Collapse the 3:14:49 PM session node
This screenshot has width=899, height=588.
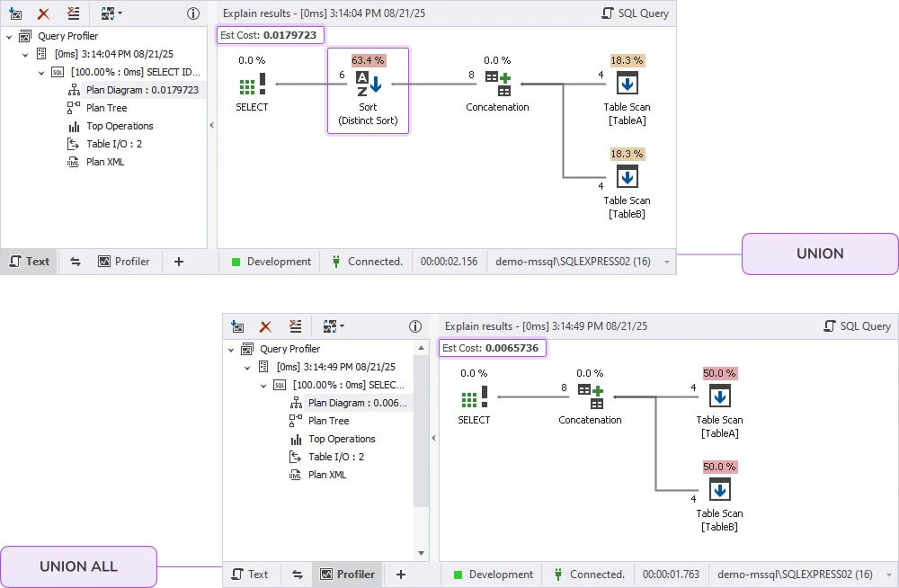coord(247,368)
